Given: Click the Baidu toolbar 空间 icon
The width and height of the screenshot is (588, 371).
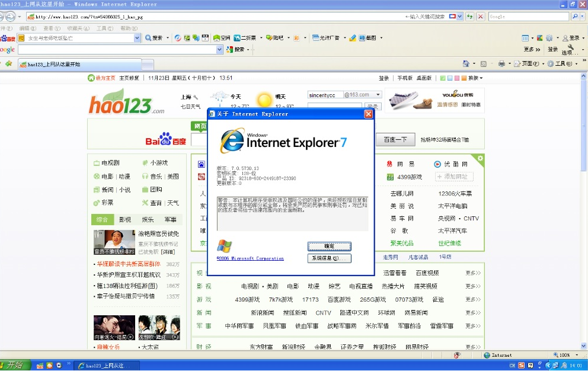Looking at the screenshot, I should point(222,38).
